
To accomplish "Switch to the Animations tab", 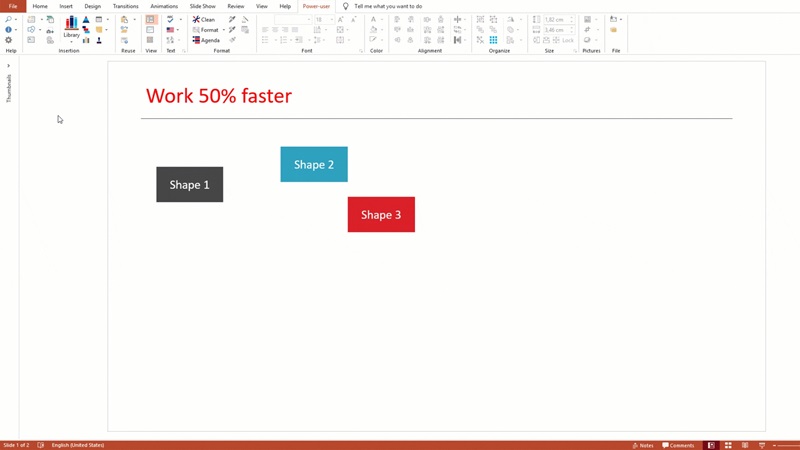I will [164, 6].
